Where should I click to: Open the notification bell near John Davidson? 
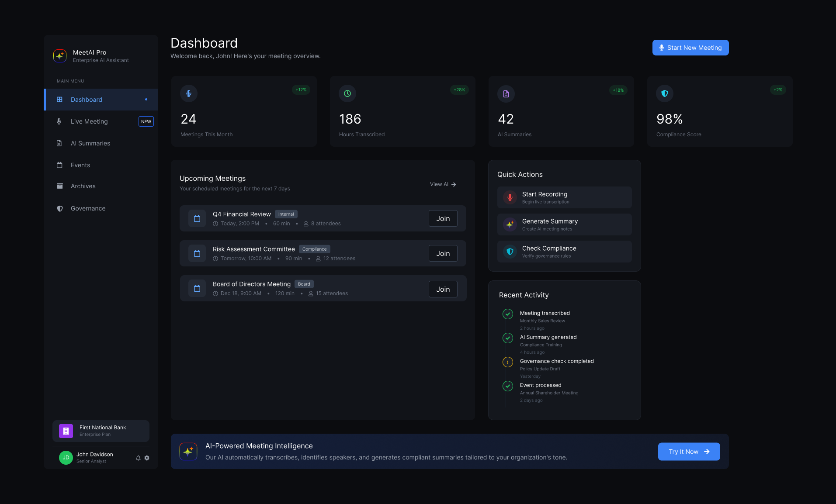pyautogui.click(x=138, y=458)
